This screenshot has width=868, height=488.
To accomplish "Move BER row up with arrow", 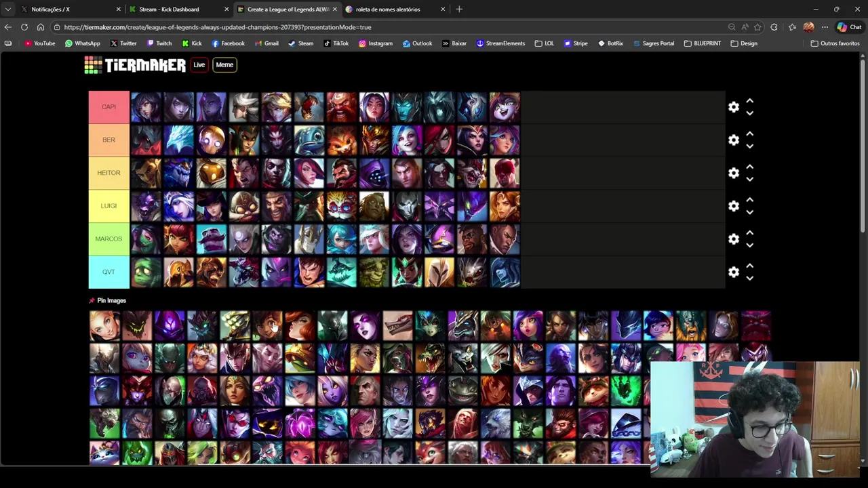I will coord(750,134).
